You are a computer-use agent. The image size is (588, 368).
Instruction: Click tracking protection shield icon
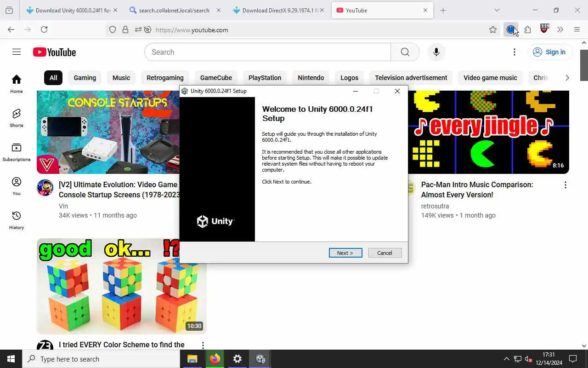[x=113, y=29]
